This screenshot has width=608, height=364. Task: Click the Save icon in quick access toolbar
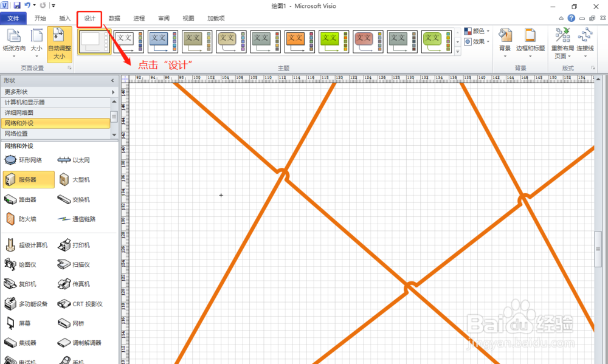point(16,5)
